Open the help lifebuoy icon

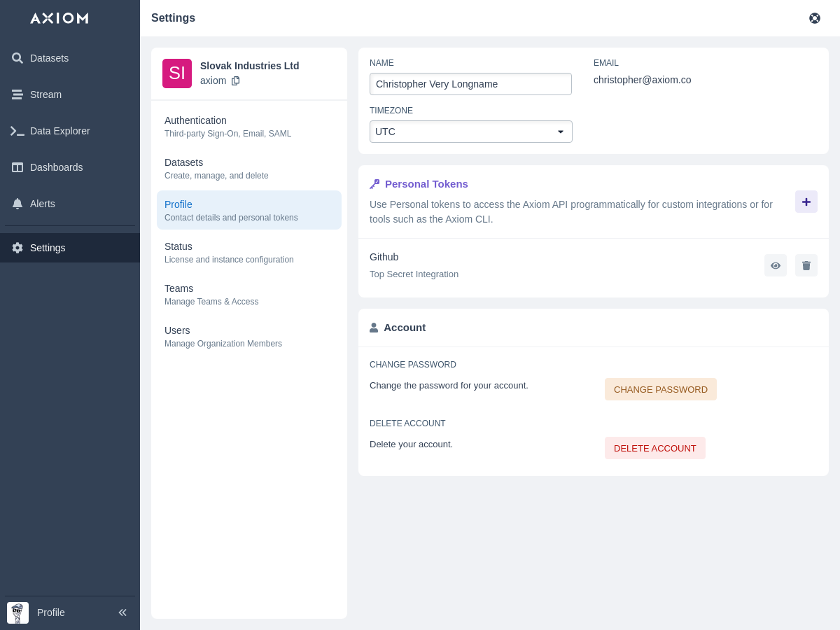tap(814, 18)
